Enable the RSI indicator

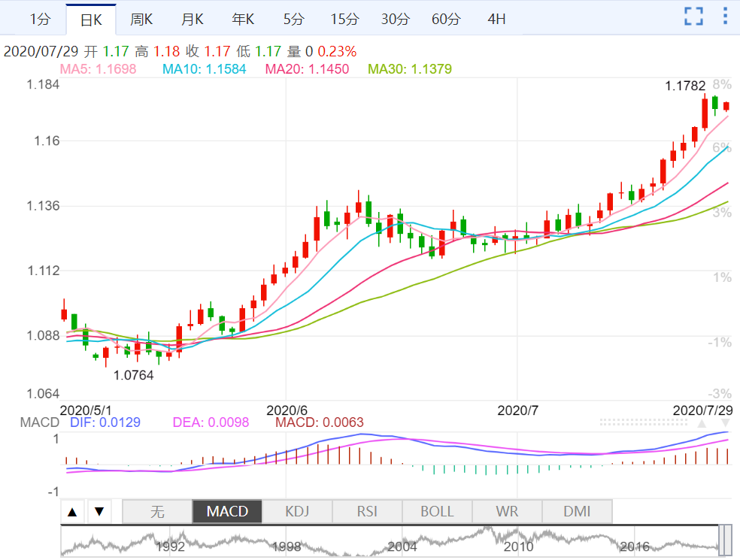[367, 512]
